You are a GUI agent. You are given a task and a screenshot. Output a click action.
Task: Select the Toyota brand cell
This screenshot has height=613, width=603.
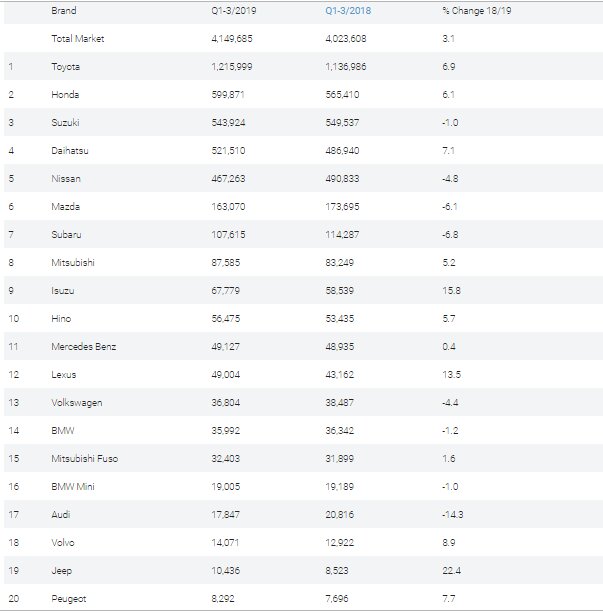coord(66,66)
